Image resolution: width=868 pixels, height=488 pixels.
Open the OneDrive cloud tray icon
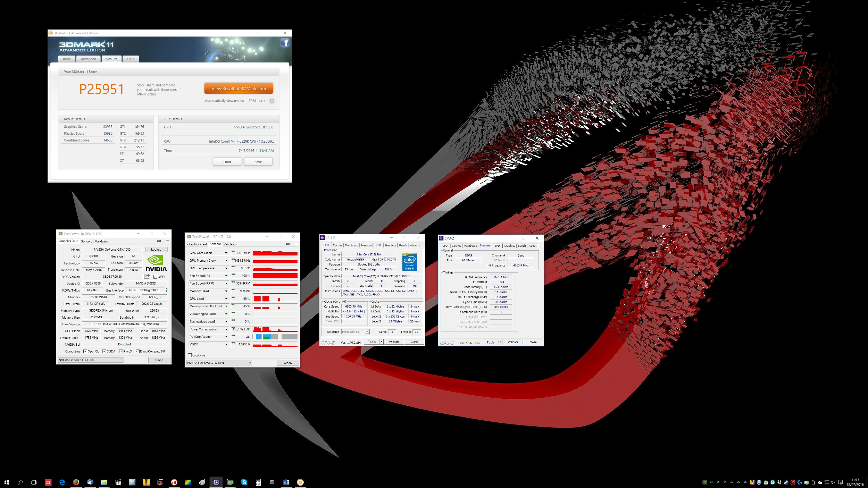point(820,482)
